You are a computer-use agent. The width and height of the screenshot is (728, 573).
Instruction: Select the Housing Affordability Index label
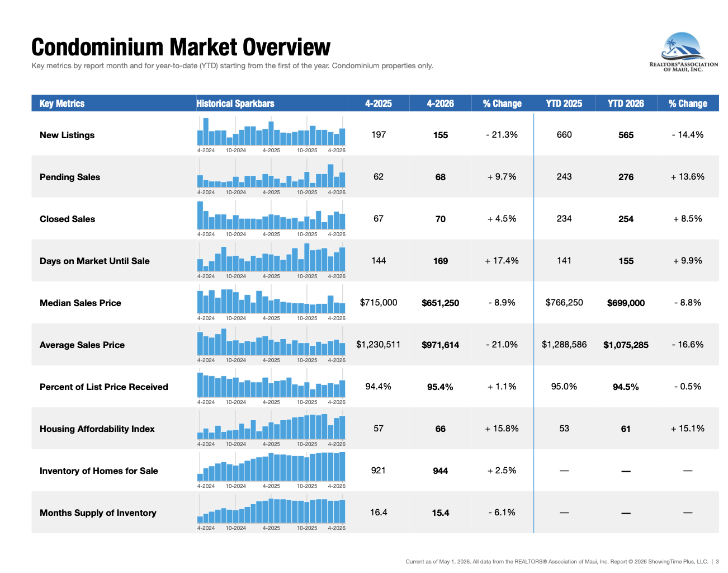click(97, 429)
